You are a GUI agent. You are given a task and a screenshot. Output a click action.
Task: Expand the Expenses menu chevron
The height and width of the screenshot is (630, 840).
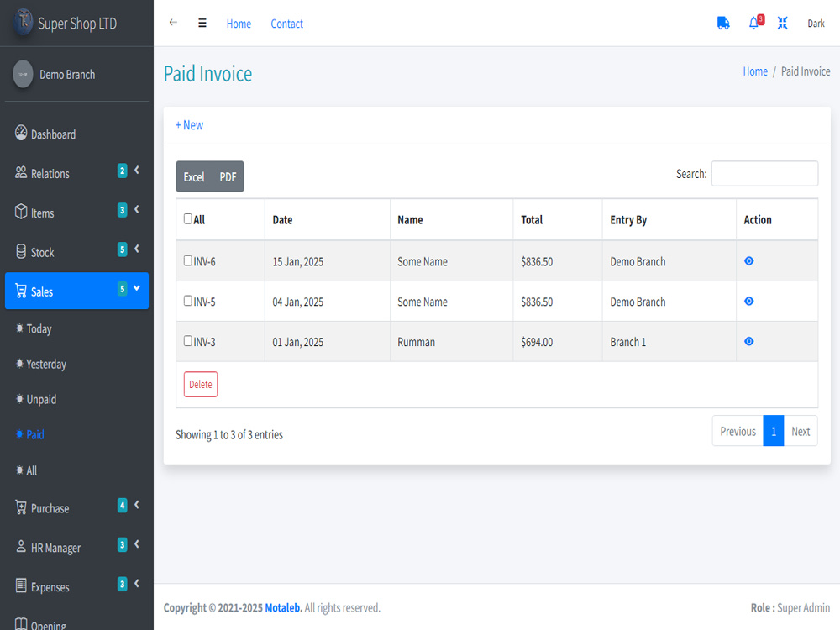[x=137, y=584]
